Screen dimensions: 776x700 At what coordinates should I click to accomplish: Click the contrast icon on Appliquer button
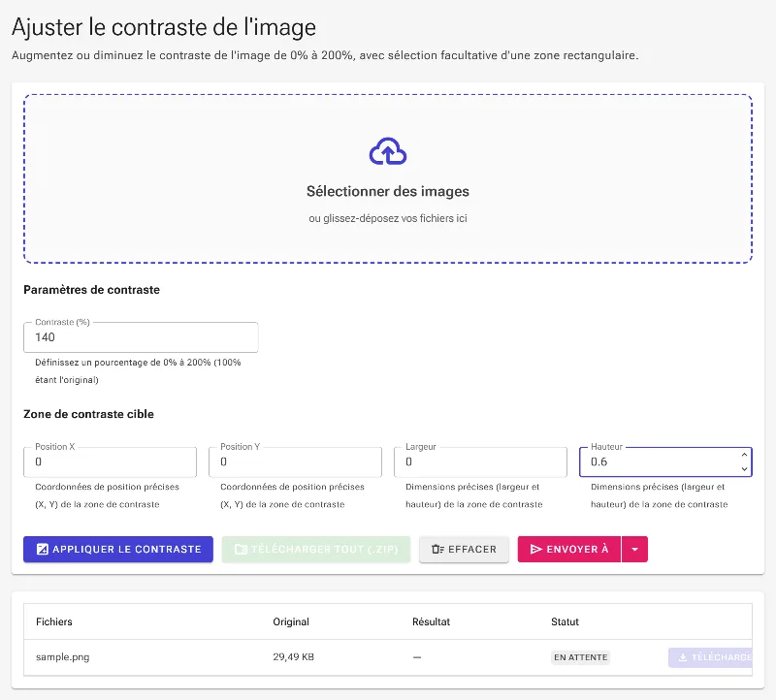coord(43,549)
